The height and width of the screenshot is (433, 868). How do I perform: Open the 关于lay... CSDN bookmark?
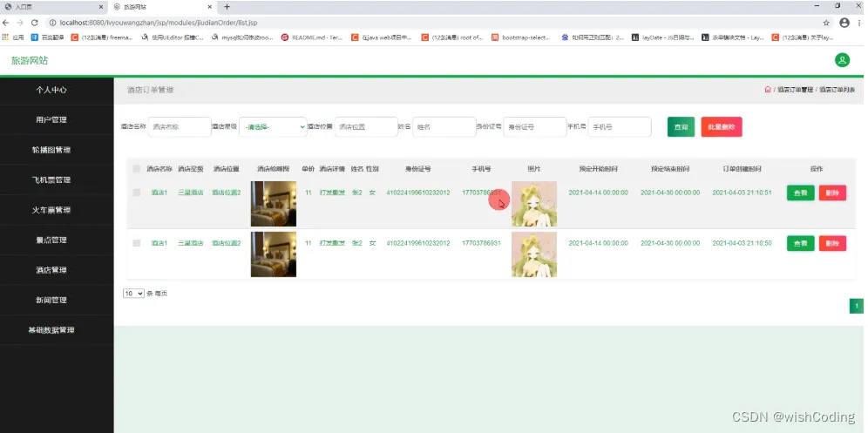tap(803, 37)
